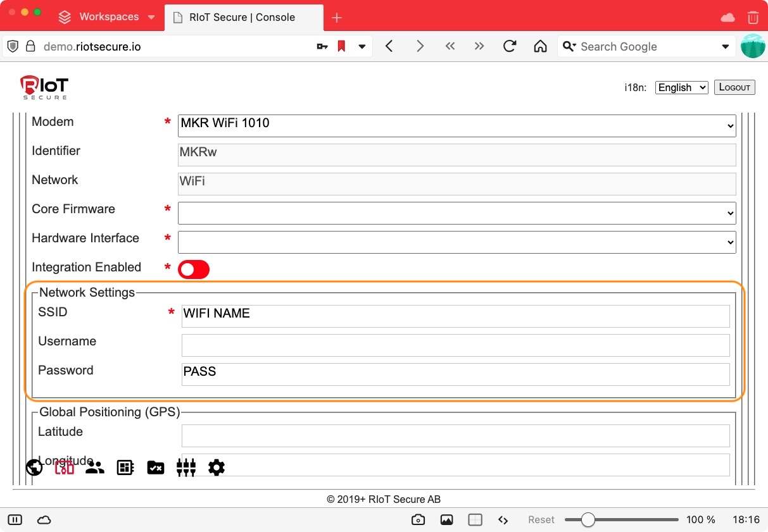The width and height of the screenshot is (768, 532).
Task: Click the zoom slider handle
Action: (x=588, y=520)
